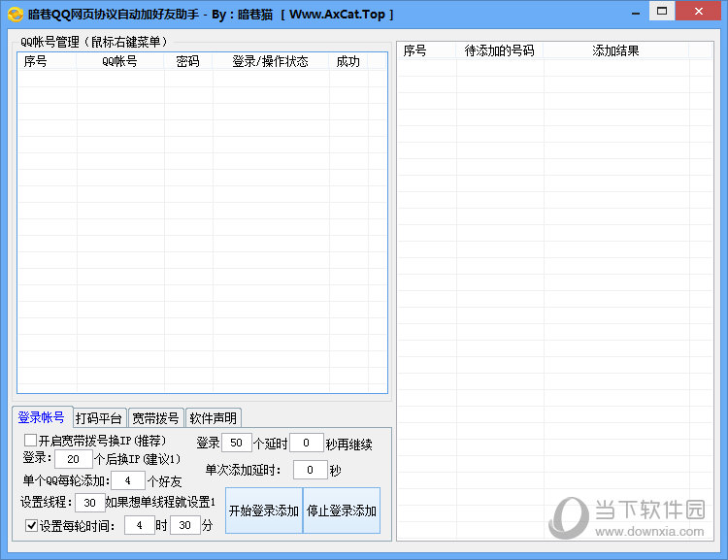Open the 宽带拨号 tab
728x560 pixels.
(155, 418)
